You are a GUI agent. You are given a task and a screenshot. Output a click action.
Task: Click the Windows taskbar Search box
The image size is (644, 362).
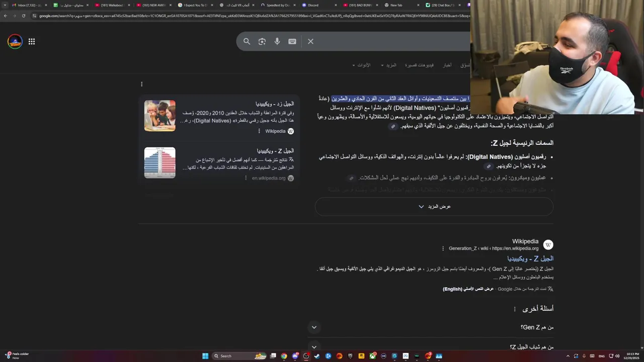point(239,356)
